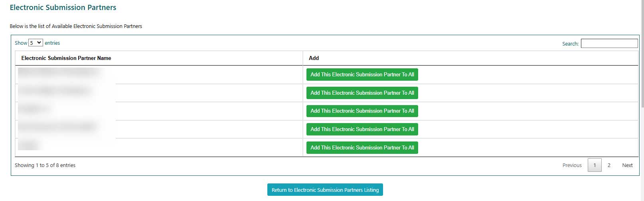Click the 'Showing 1 to 5 of 8 entries' text
This screenshot has width=644, height=201.
coord(45,165)
